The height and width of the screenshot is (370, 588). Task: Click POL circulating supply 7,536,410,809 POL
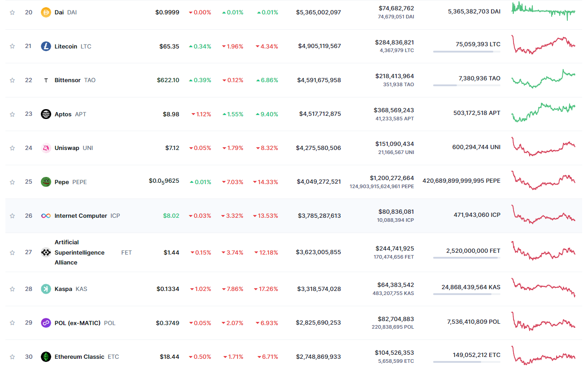click(474, 322)
